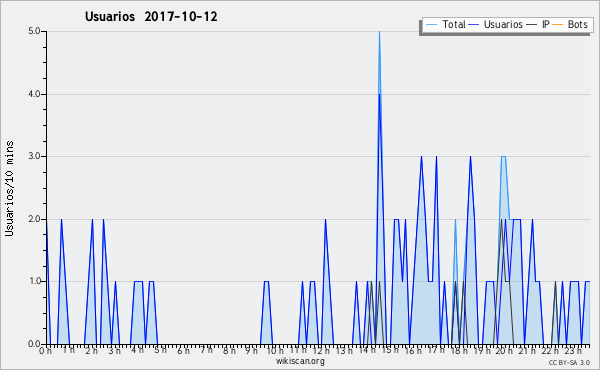Click the '18 h' x-axis label
600x370 pixels.
459,350
